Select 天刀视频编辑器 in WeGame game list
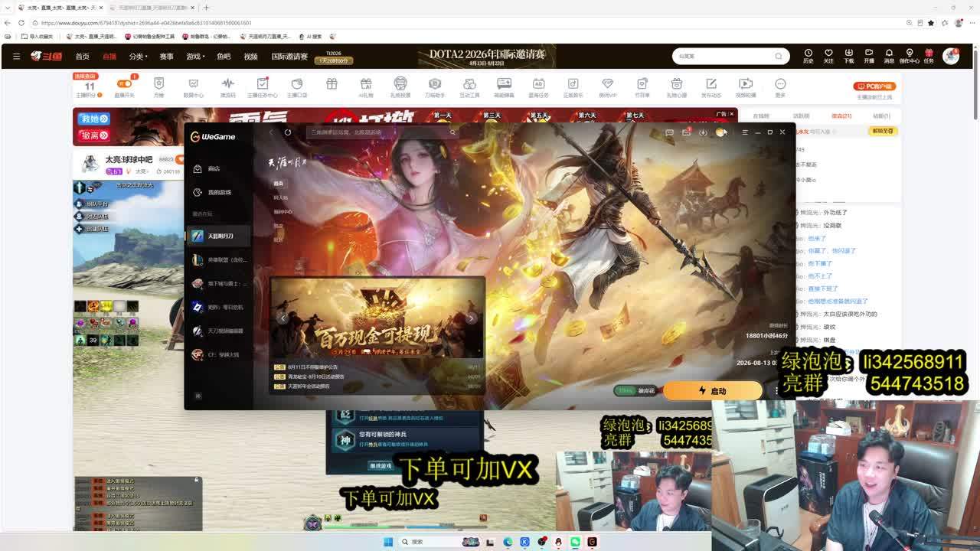The height and width of the screenshot is (551, 980). click(x=219, y=331)
